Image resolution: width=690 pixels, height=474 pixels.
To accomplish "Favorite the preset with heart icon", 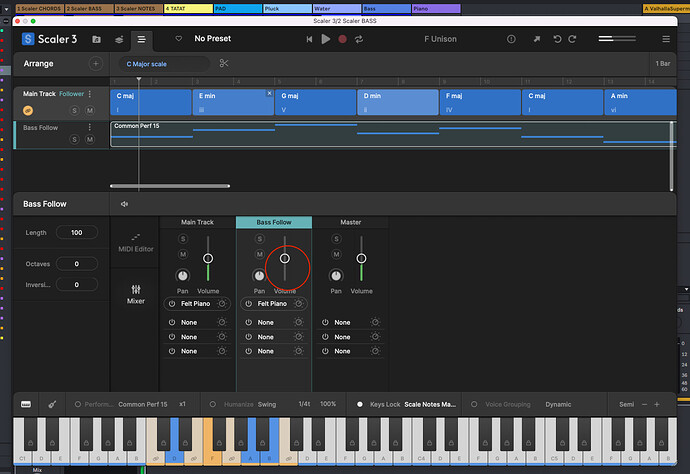I will [179, 39].
